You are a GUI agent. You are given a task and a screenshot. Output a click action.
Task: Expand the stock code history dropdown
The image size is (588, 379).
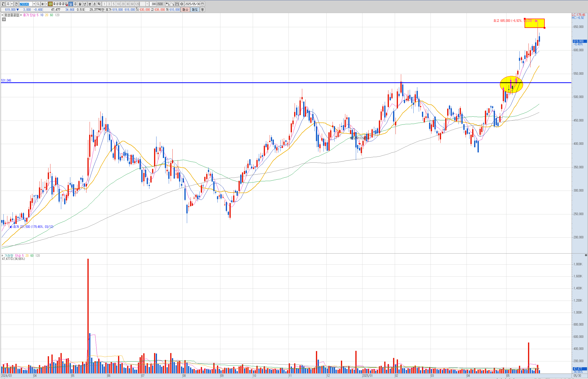click(34, 4)
